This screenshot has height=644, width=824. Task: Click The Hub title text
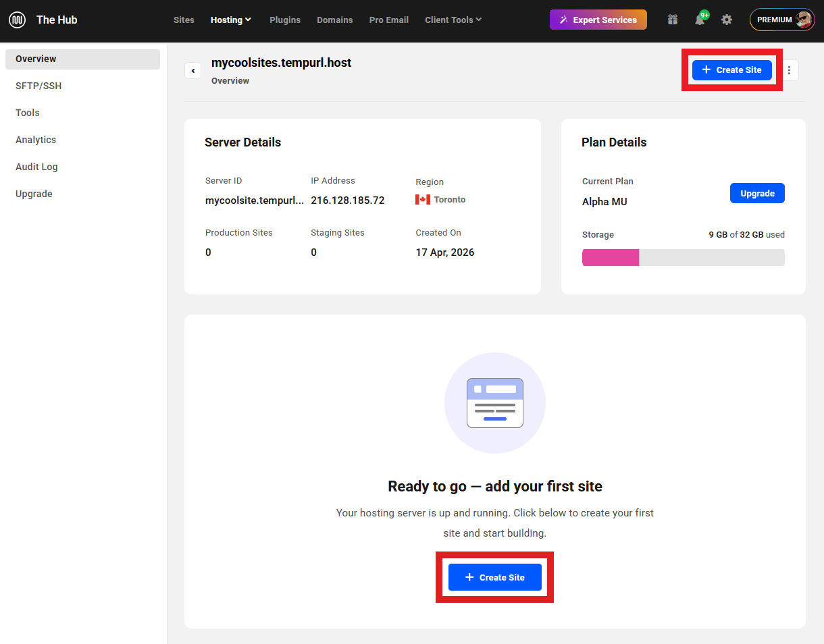[x=57, y=20]
